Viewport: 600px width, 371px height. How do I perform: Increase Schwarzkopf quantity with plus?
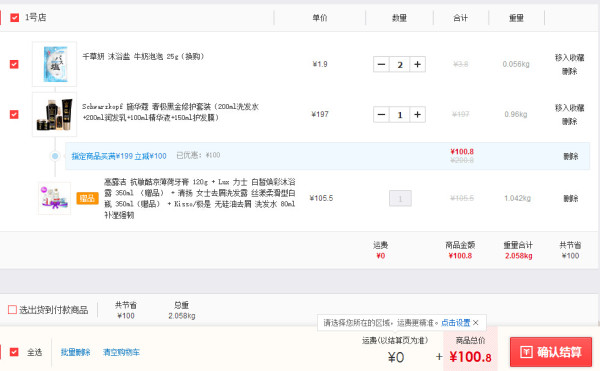point(417,114)
